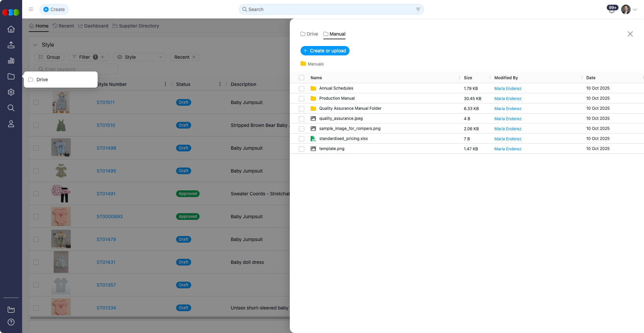Click the upload icon in sidebar

tap(11, 45)
